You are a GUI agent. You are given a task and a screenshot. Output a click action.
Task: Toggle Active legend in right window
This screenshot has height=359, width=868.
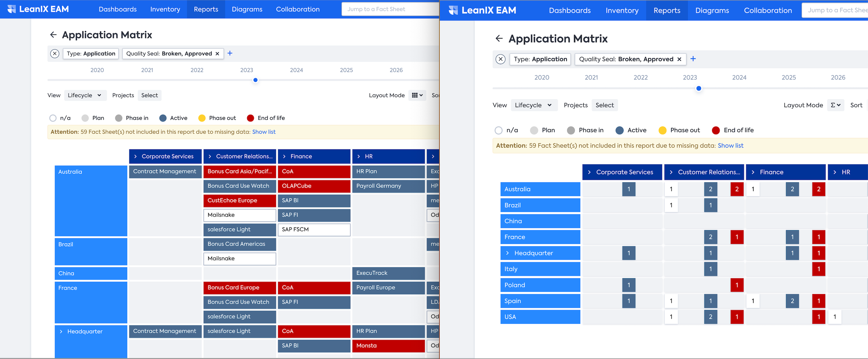631,131
